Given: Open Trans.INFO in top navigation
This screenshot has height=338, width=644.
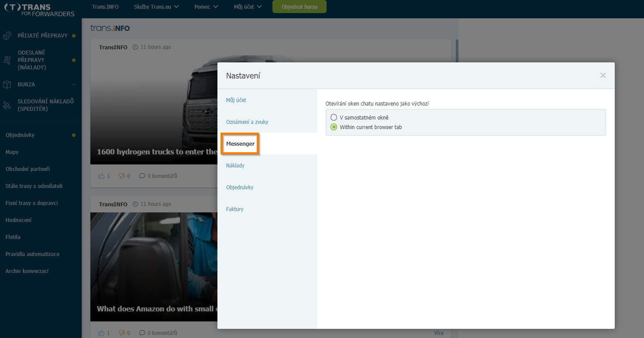Looking at the screenshot, I should [x=105, y=7].
